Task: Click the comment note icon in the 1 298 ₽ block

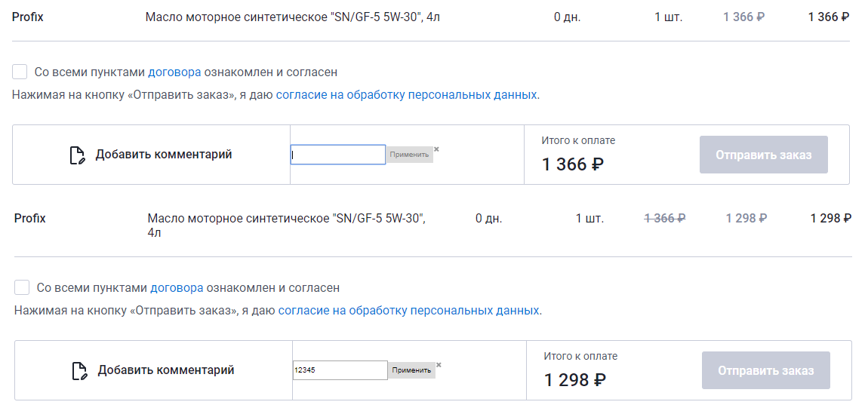Action: (x=80, y=371)
